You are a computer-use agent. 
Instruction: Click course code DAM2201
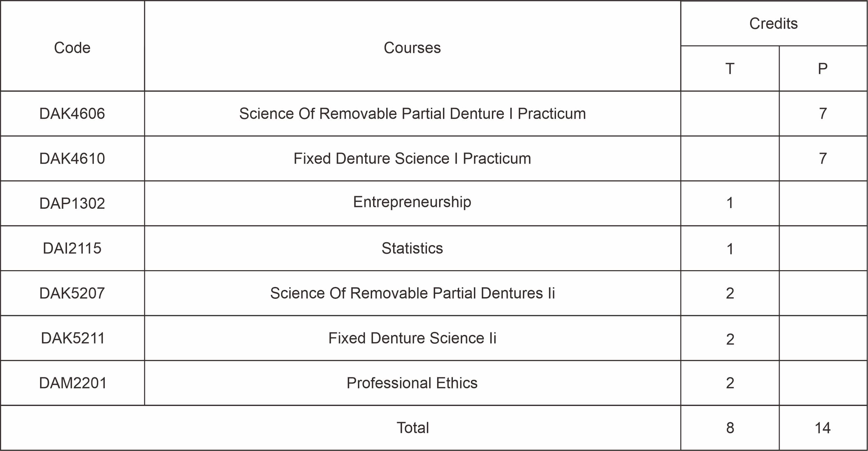73,383
